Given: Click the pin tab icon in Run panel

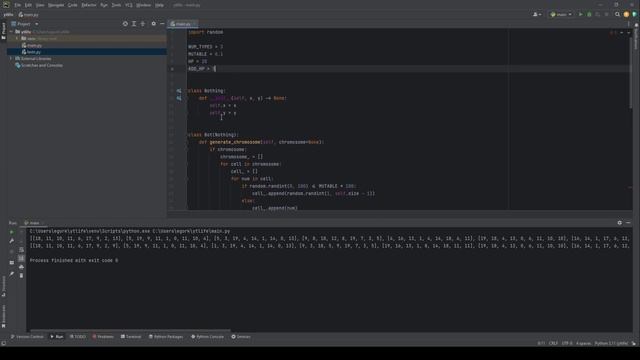Looking at the screenshot, I should point(11,274).
